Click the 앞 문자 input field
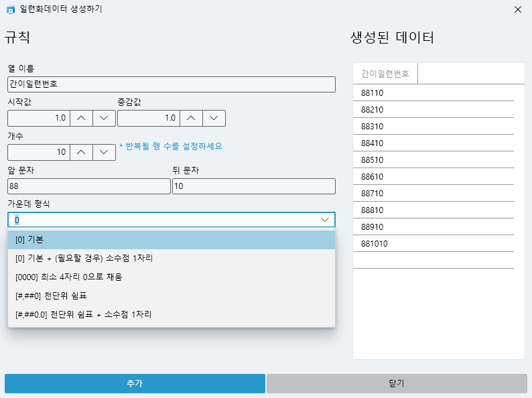 (89, 186)
